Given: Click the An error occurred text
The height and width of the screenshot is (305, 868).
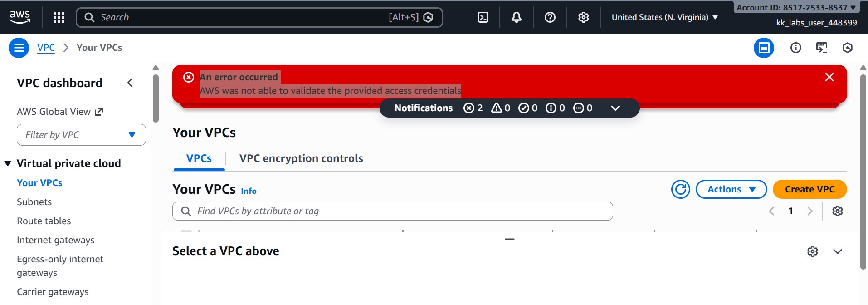Looking at the screenshot, I should coord(239,77).
